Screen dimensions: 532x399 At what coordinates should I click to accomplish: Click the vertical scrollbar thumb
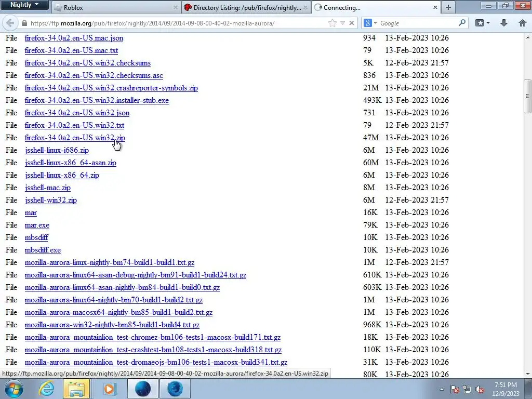coord(527,96)
